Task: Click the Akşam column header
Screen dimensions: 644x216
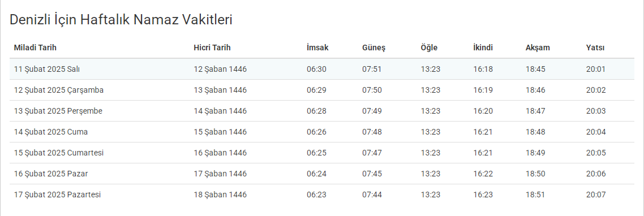Action: pos(538,48)
